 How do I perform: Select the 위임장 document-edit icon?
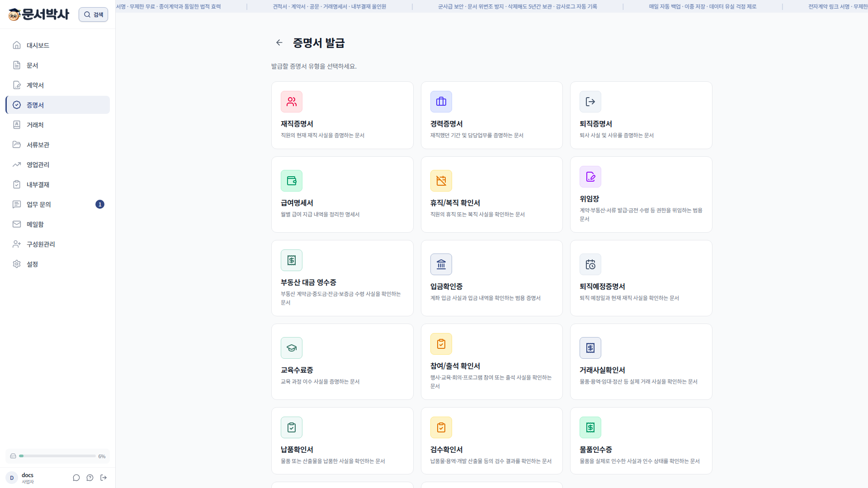[590, 177]
